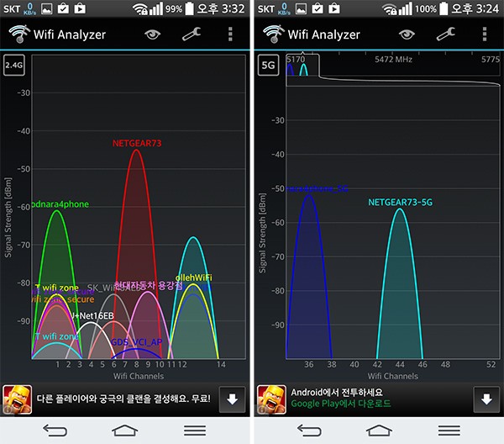Open wrench settings in left Wifi Analyzer

point(192,34)
